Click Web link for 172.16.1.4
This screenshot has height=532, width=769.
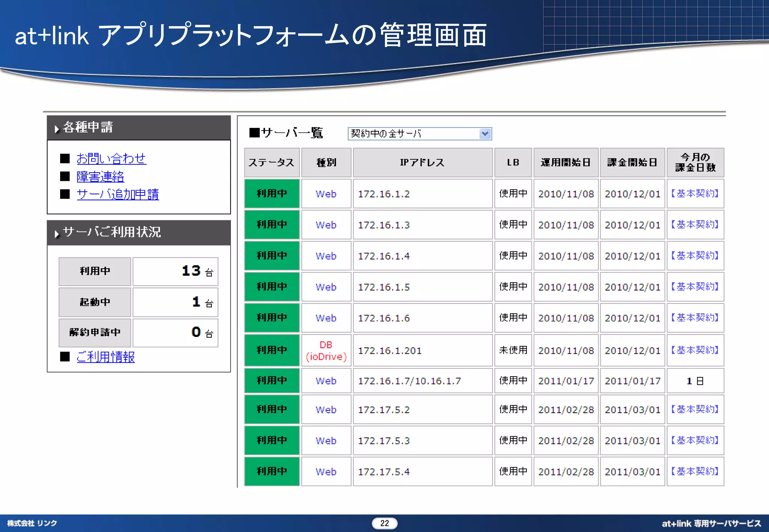click(x=326, y=256)
